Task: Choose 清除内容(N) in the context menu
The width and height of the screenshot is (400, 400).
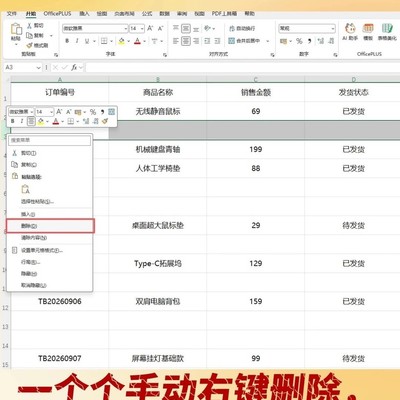Action: click(50, 238)
